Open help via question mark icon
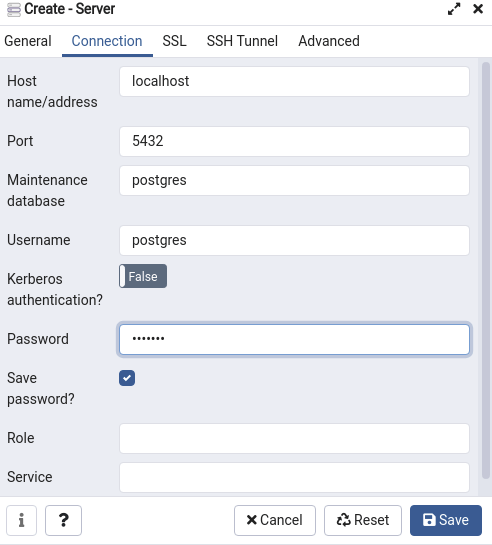 click(64, 520)
